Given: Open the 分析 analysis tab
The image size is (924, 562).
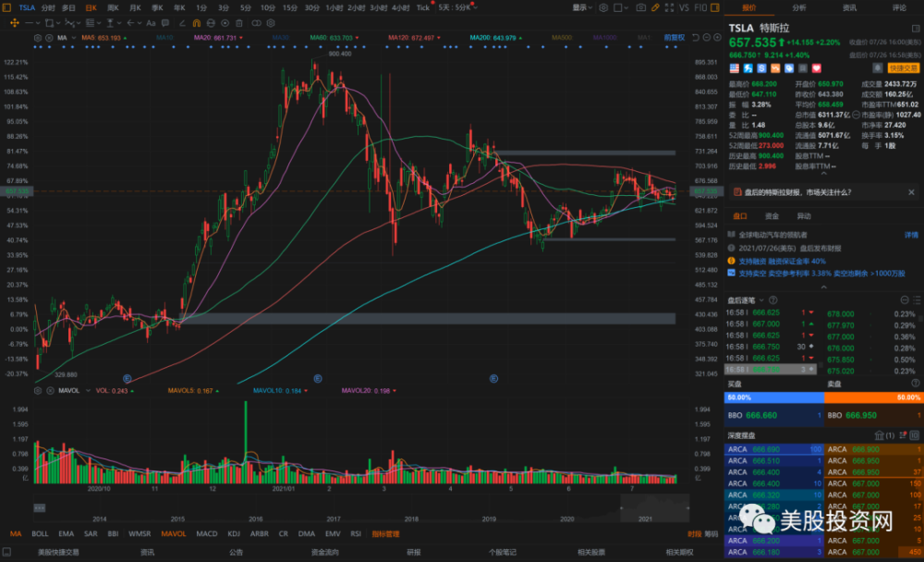Looking at the screenshot, I should pyautogui.click(x=799, y=7).
